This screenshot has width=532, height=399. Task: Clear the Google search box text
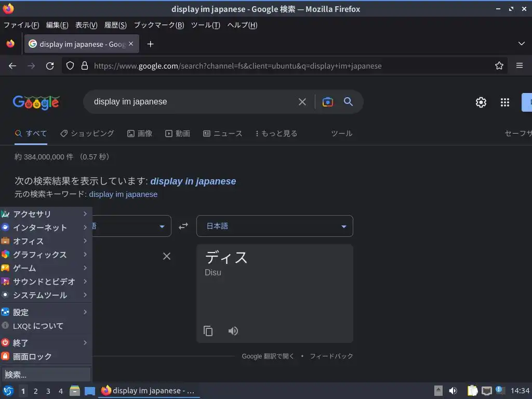(x=302, y=102)
